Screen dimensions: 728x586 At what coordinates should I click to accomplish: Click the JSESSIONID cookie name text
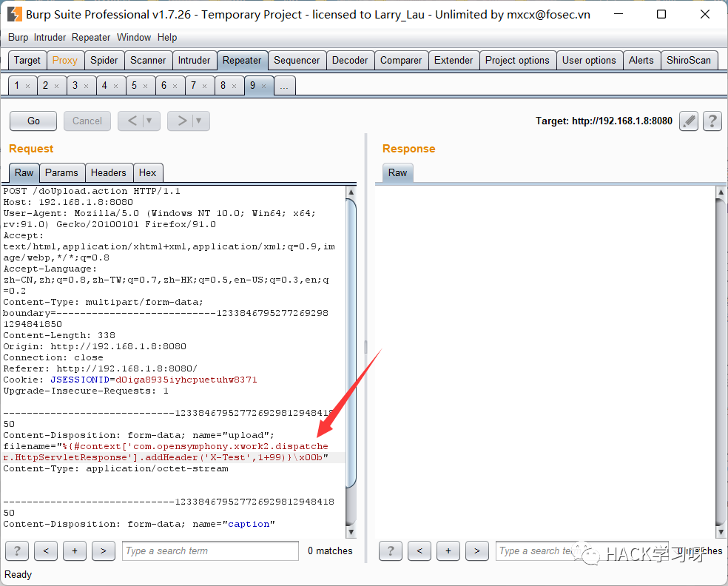tap(80, 380)
